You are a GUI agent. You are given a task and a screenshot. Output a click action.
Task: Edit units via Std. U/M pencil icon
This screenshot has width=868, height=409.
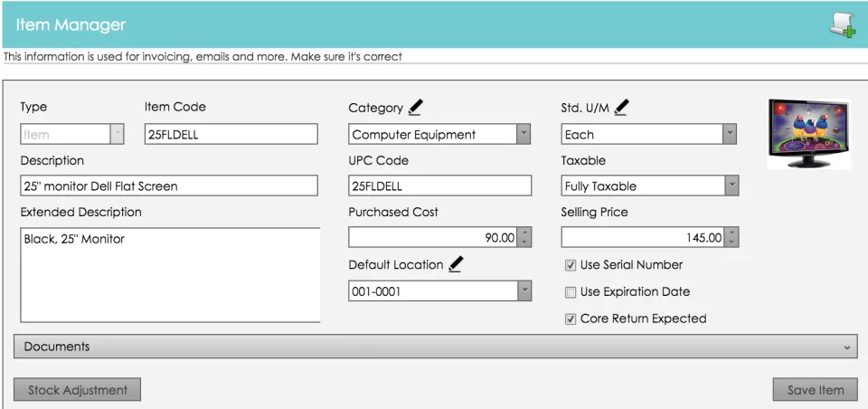click(x=621, y=107)
